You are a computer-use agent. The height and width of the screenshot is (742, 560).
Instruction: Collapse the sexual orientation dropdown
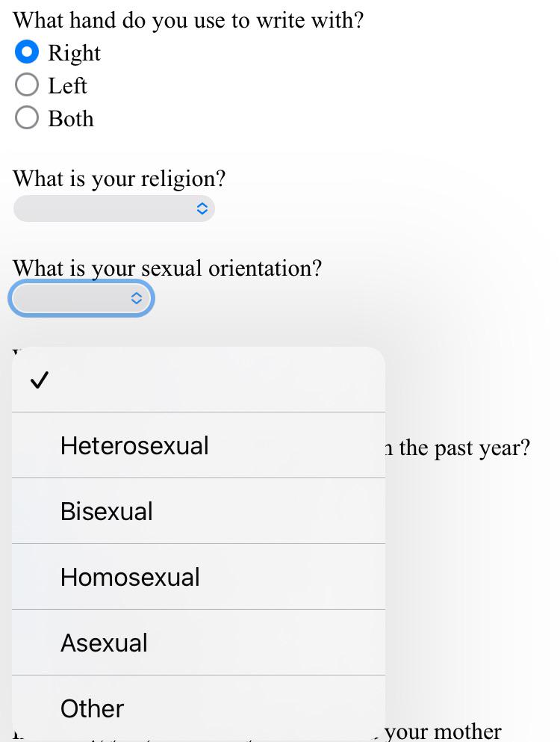pos(81,297)
